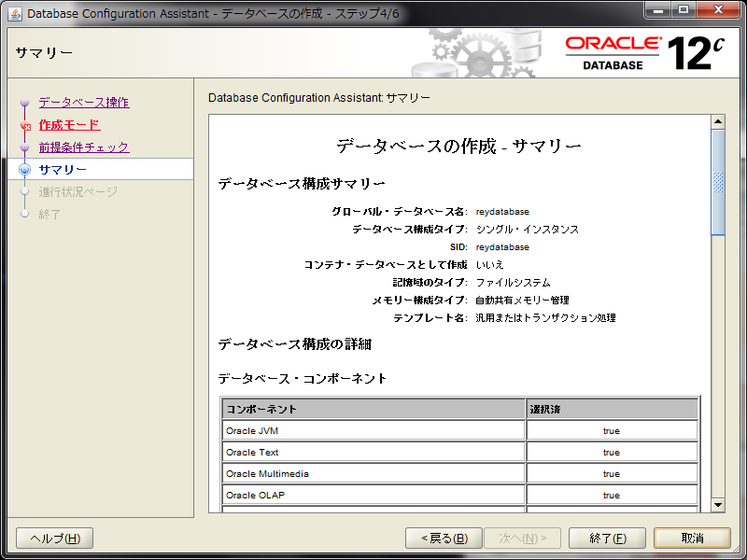Click 自動共有メモリー管理 value
747x560 pixels.
[x=522, y=300]
